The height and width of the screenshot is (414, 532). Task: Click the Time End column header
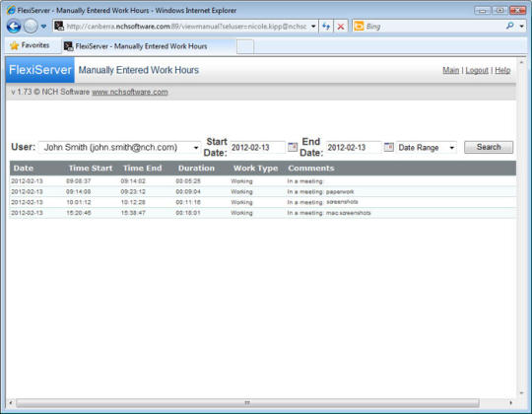143,169
